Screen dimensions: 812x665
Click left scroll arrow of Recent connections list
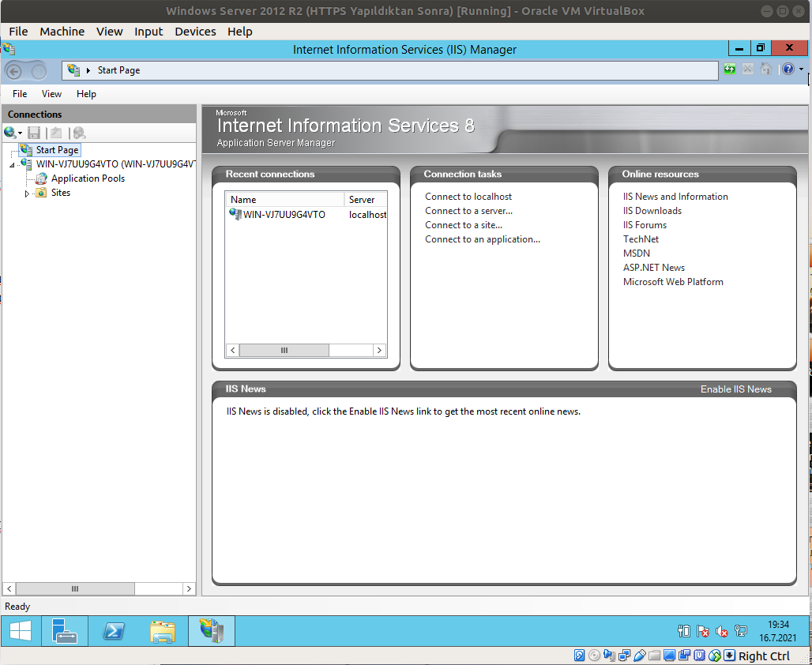click(232, 351)
